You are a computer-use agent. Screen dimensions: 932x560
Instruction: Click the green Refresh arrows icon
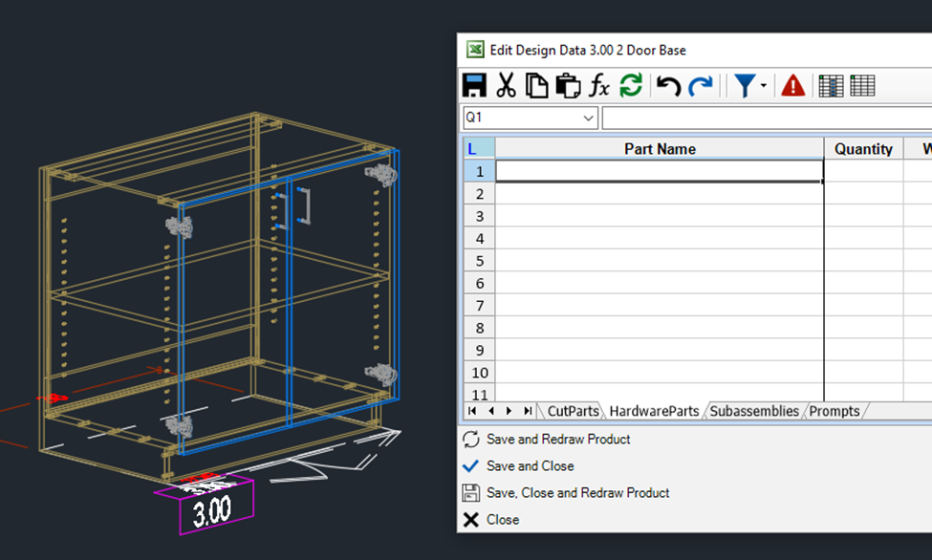click(x=631, y=86)
